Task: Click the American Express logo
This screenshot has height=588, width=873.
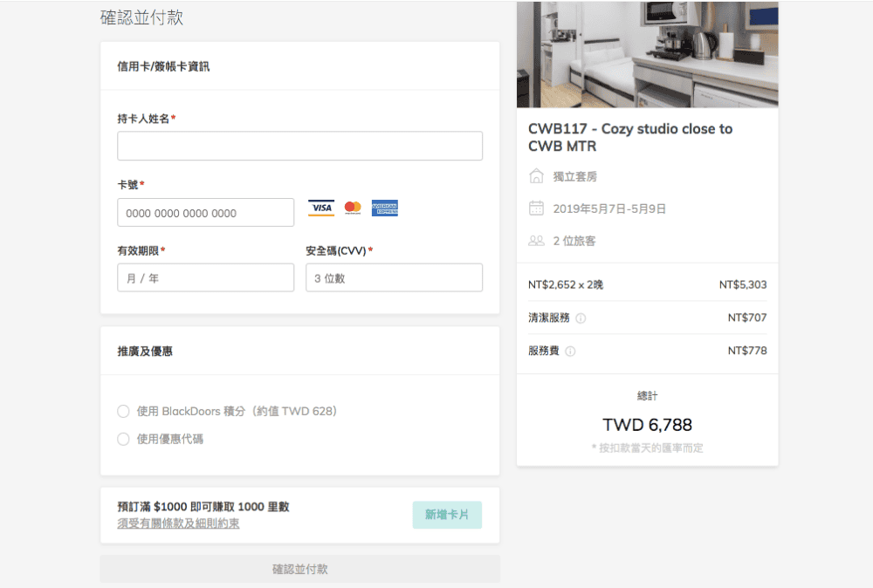Action: 385,208
